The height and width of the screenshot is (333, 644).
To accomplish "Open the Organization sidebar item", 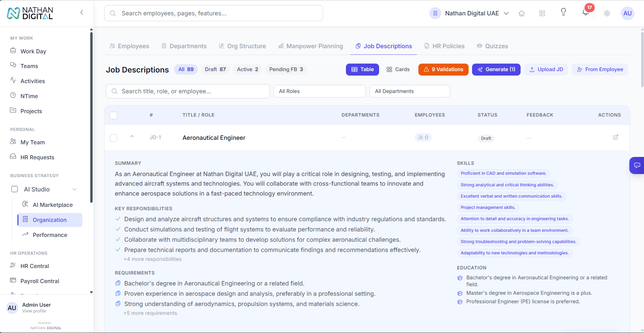I will pos(50,220).
